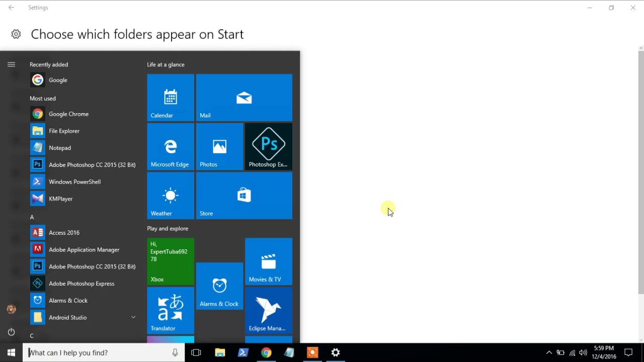
Task: Launch the Movies & TV tile
Action: pyautogui.click(x=269, y=261)
